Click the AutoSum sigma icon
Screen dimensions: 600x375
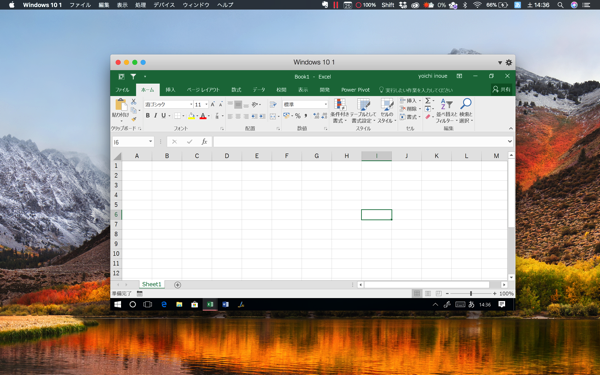click(428, 101)
